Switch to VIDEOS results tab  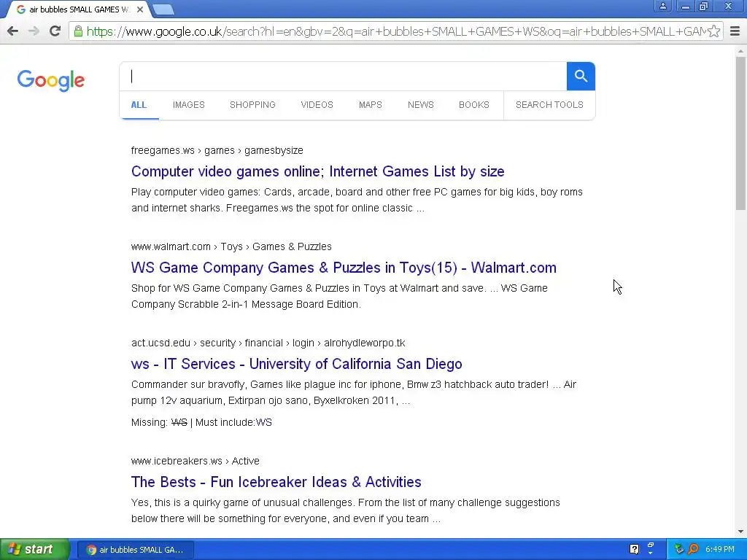317,105
